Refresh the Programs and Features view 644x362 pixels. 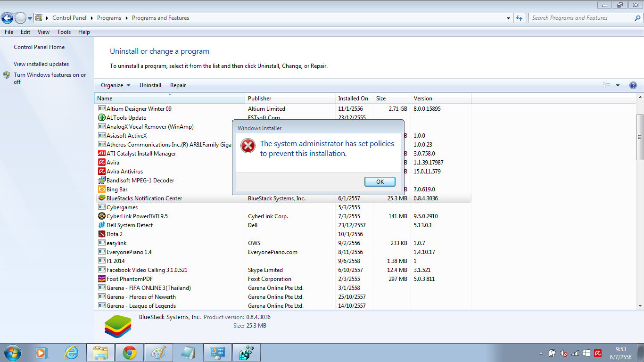pyautogui.click(x=519, y=18)
